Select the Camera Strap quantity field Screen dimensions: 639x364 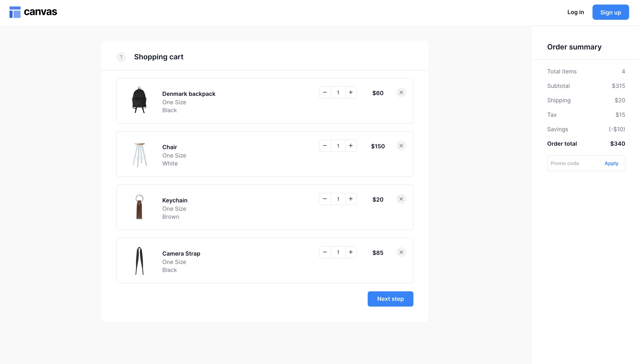(x=338, y=252)
